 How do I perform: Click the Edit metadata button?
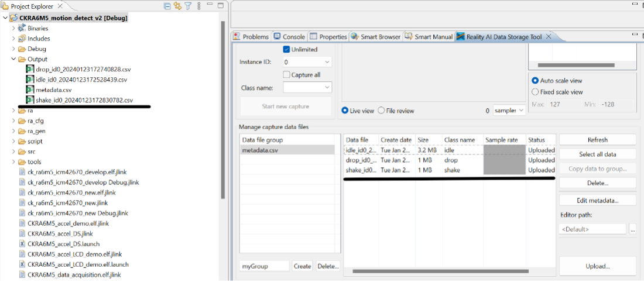[x=597, y=201]
